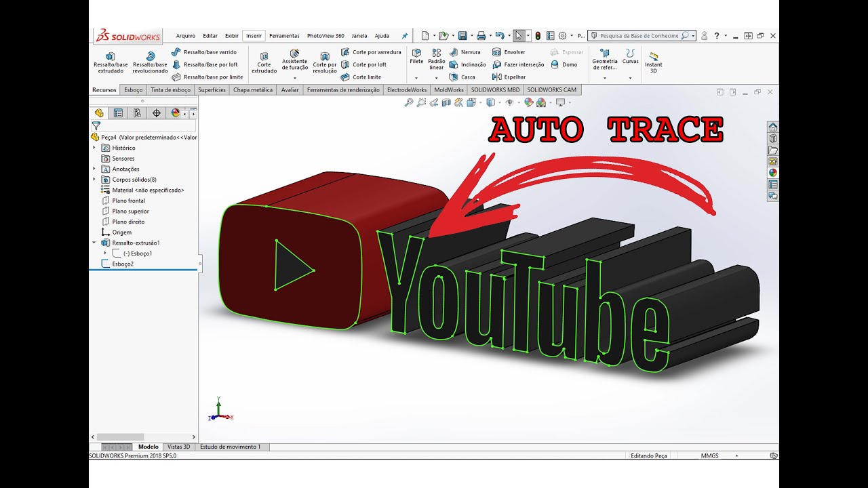The width and height of the screenshot is (868, 488).
Task: Open the Curvas dropdown arrow
Action: [631, 78]
